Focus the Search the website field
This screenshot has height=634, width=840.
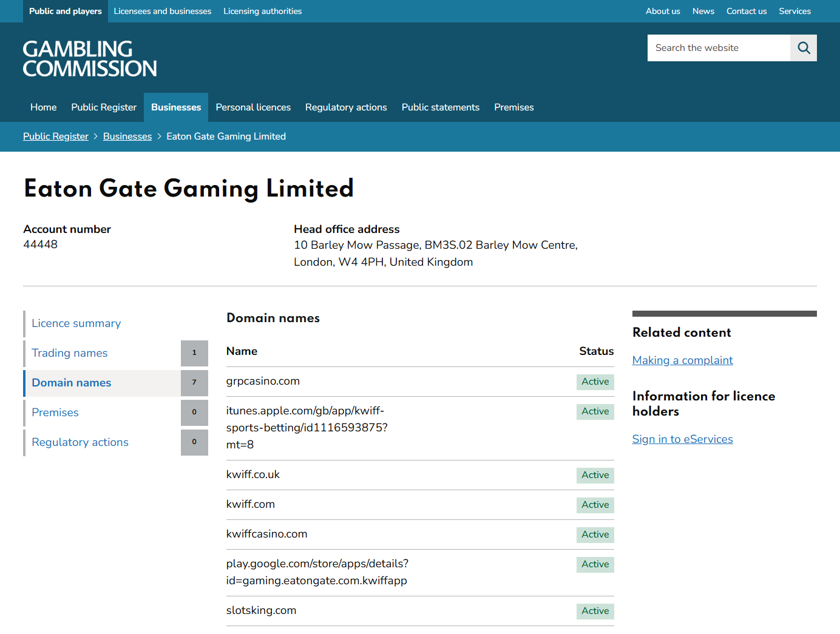[x=719, y=48]
